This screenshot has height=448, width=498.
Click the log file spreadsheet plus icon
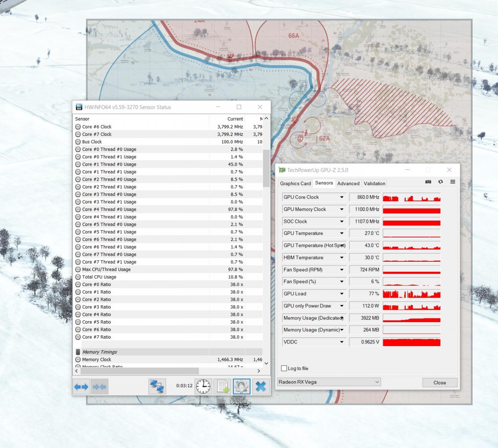(x=223, y=387)
